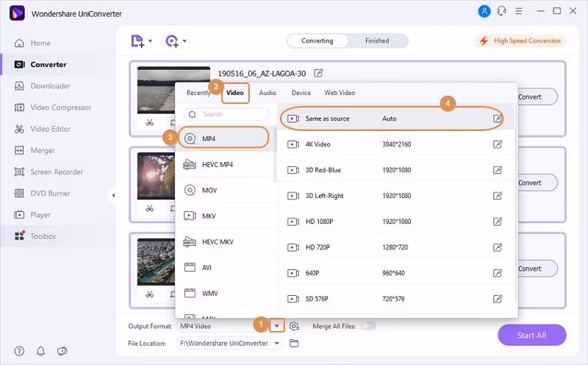The width and height of the screenshot is (588, 365).
Task: Switch to the Video tab
Action: (x=235, y=93)
